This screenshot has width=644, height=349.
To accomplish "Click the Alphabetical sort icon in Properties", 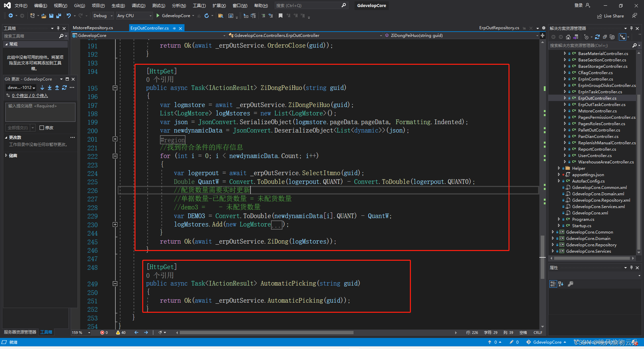I will 561,284.
